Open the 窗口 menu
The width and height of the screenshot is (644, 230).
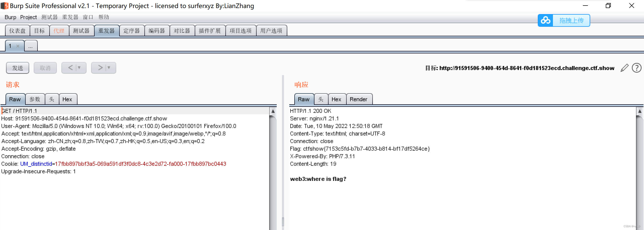coord(88,17)
